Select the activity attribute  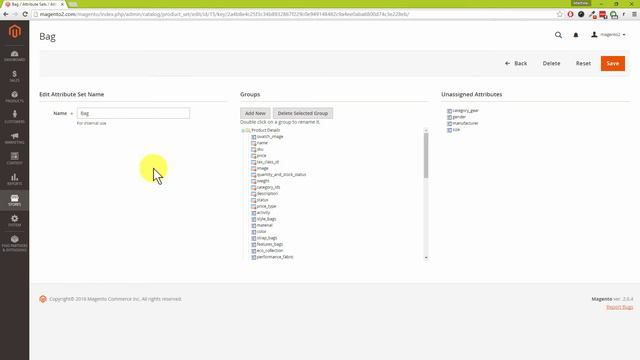pyautogui.click(x=263, y=213)
